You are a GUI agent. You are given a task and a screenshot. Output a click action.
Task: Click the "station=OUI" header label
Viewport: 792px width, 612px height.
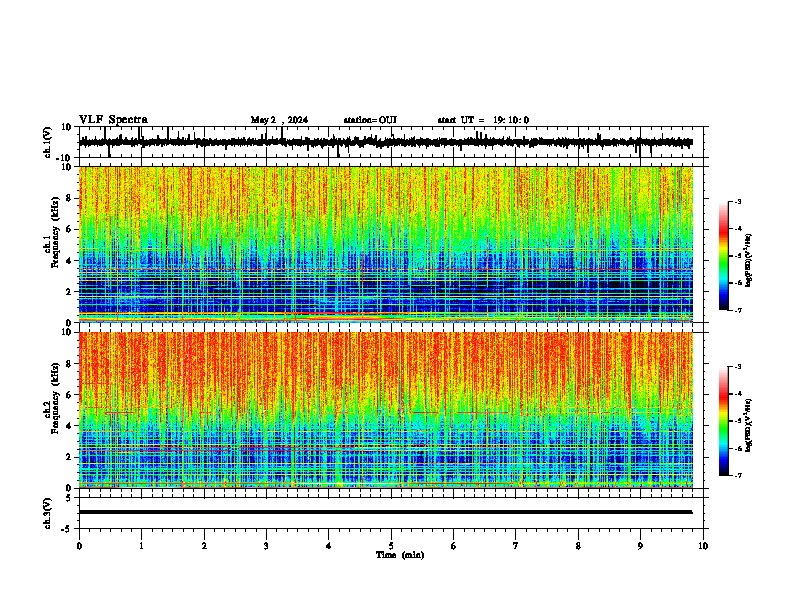tap(370, 120)
